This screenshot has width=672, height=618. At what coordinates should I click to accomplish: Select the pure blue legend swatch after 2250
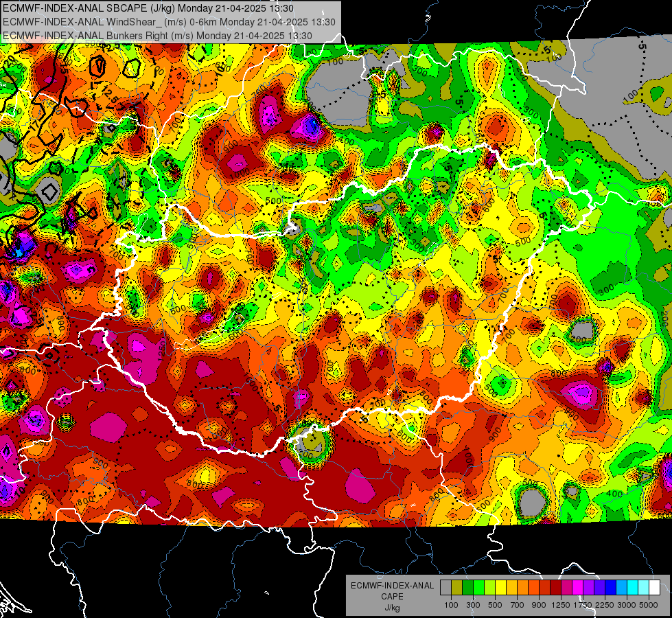coord(611,587)
